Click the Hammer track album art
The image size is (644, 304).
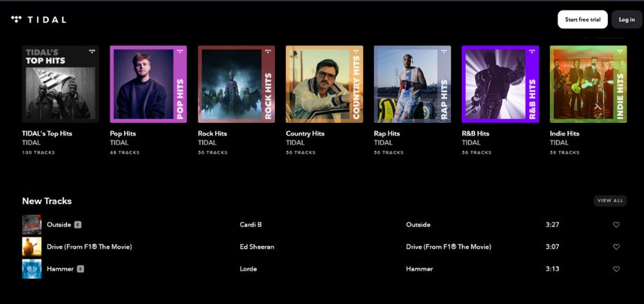31,269
